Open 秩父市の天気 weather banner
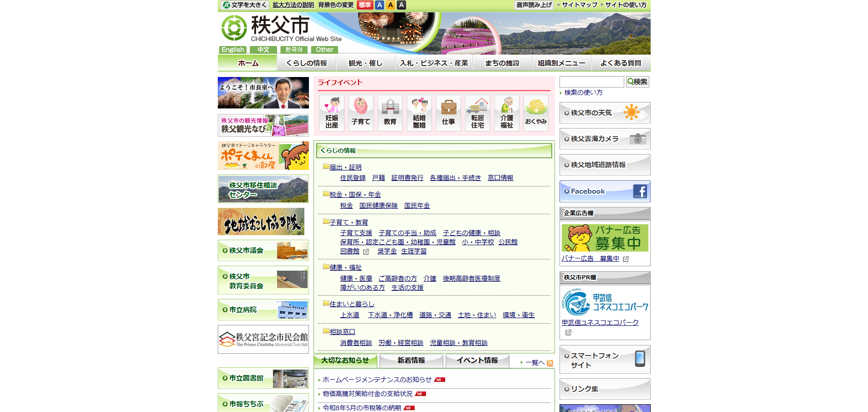 (605, 113)
